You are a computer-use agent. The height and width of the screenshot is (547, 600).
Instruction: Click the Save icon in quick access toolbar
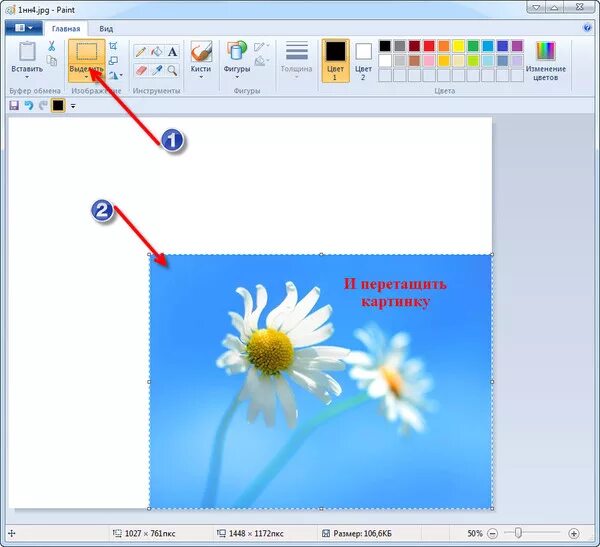pyautogui.click(x=14, y=105)
